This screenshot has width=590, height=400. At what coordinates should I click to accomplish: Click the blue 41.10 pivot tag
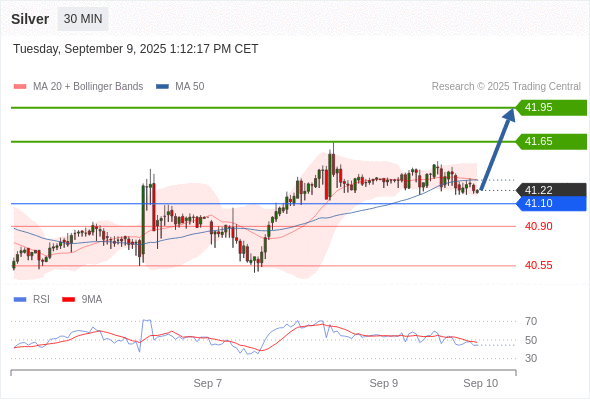pos(551,204)
